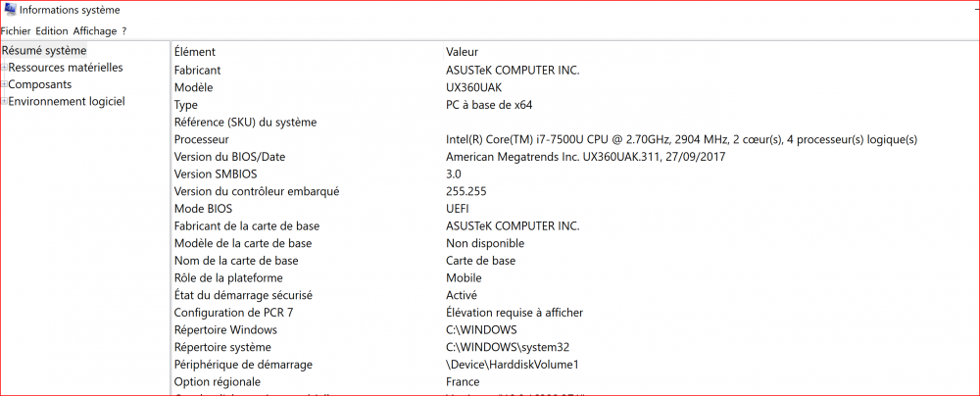Open the ? help menu
This screenshot has height=396, width=980.
point(124,31)
